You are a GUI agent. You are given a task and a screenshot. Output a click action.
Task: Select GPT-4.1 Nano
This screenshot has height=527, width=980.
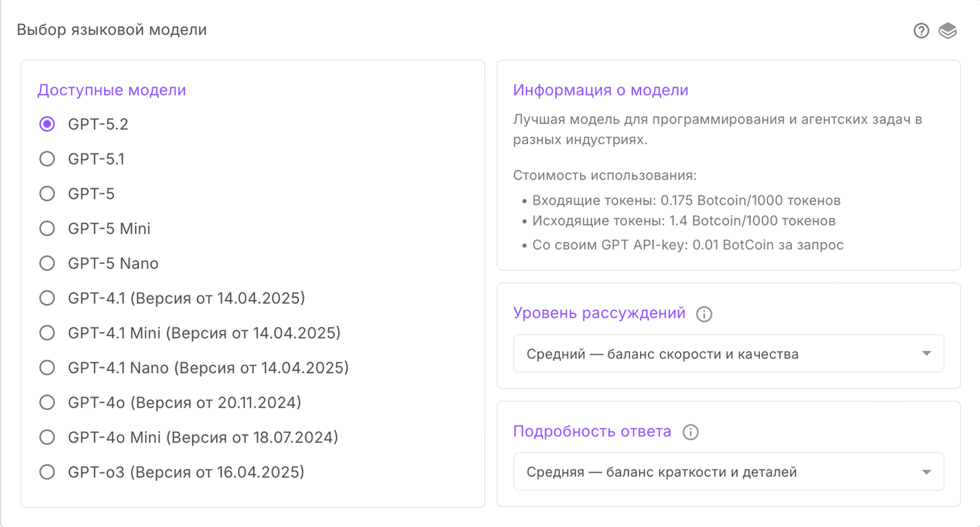(x=47, y=367)
